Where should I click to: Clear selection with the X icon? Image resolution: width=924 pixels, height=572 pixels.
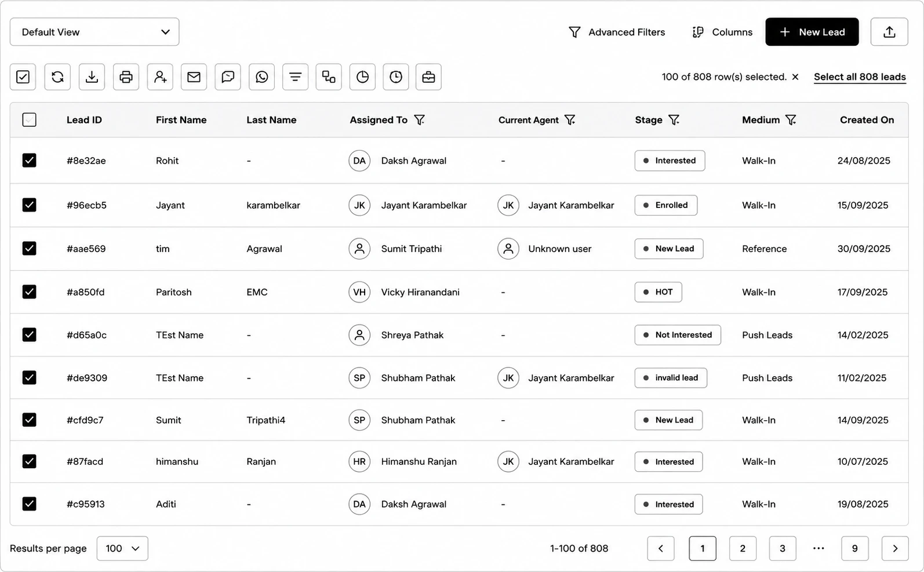(x=795, y=77)
